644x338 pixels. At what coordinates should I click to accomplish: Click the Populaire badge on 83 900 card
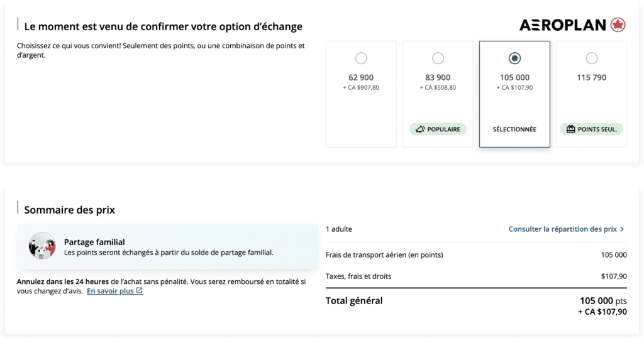pyautogui.click(x=438, y=129)
